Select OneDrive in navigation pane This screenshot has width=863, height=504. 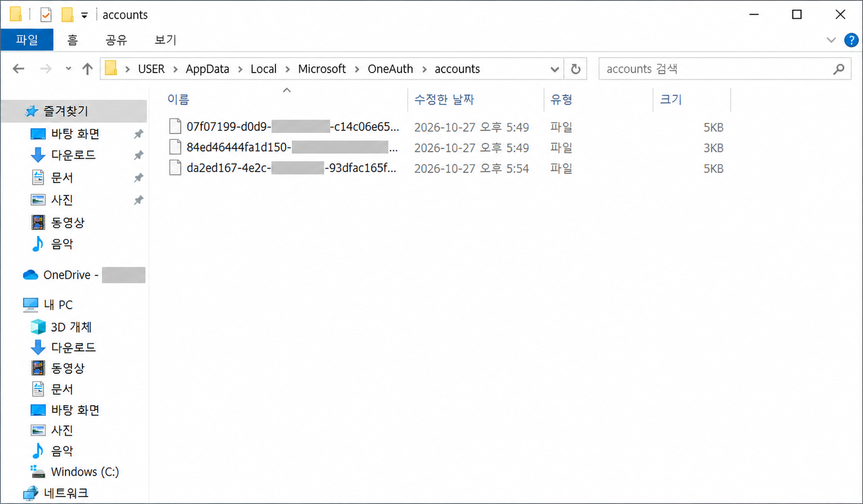click(84, 275)
